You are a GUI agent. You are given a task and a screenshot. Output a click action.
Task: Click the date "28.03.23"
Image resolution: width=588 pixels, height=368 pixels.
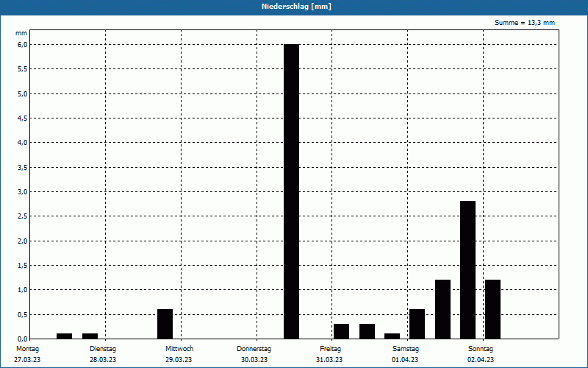coord(103,360)
